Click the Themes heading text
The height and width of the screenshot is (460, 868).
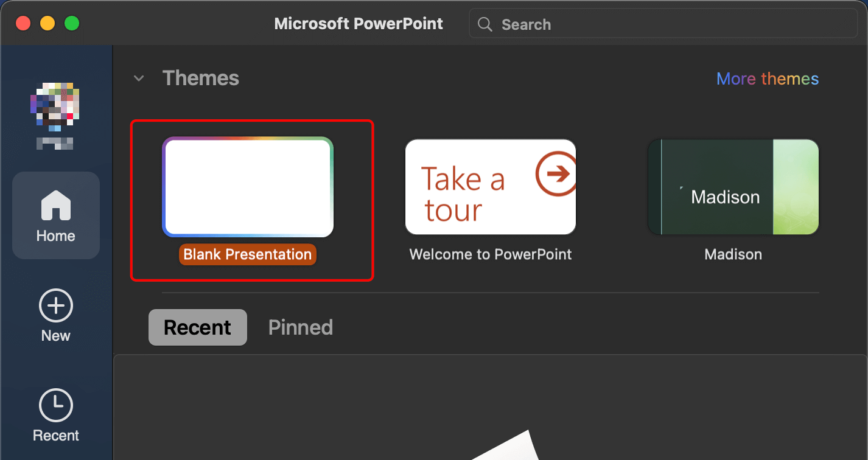coord(201,78)
